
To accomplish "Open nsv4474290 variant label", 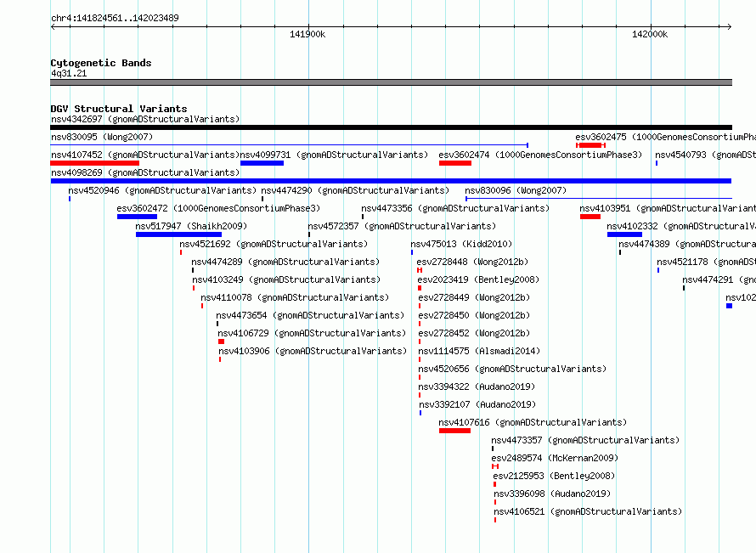I will pyautogui.click(x=355, y=190).
